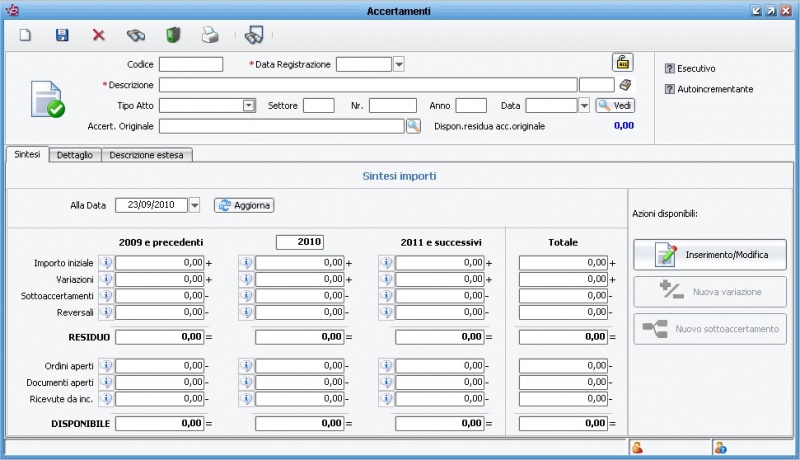Click the Vedi button
The height and width of the screenshot is (460, 800).
[615, 105]
